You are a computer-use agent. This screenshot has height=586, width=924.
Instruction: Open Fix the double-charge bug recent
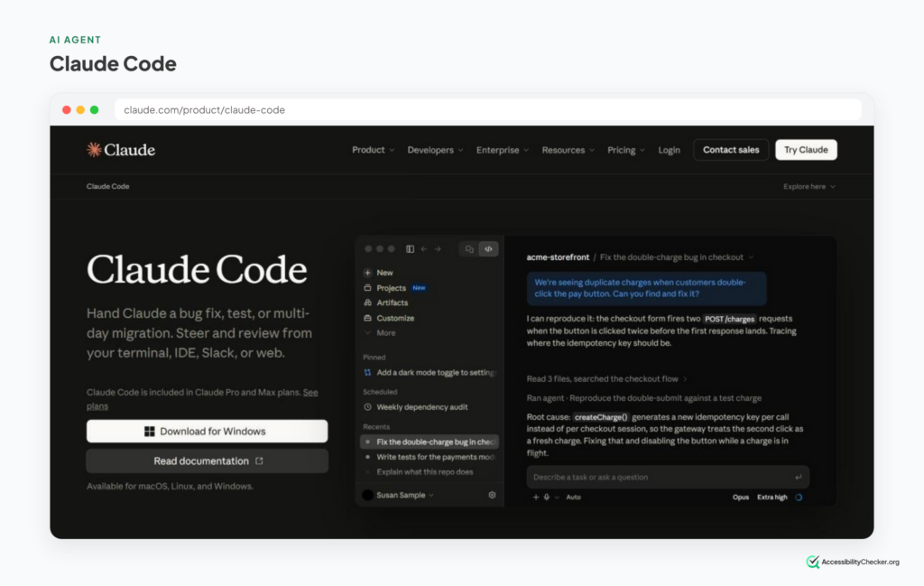coord(430,442)
